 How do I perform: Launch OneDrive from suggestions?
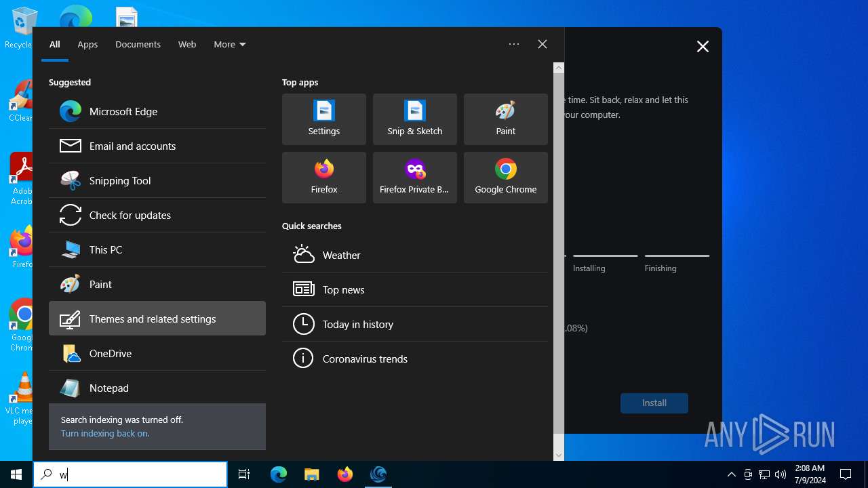pyautogui.click(x=157, y=353)
